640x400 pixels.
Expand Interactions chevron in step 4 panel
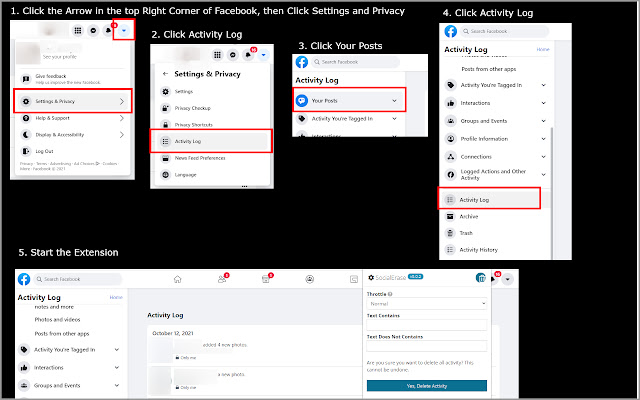click(x=543, y=103)
